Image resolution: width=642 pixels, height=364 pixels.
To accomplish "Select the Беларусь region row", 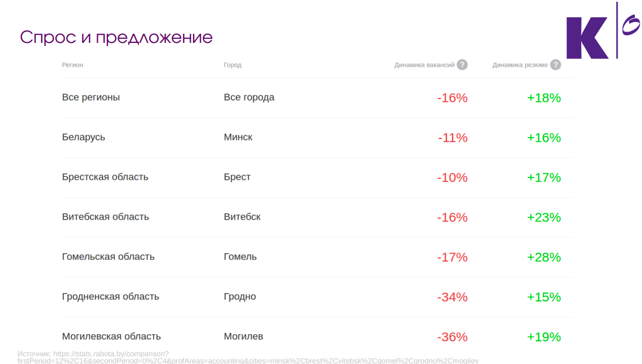I will pyautogui.click(x=317, y=138).
